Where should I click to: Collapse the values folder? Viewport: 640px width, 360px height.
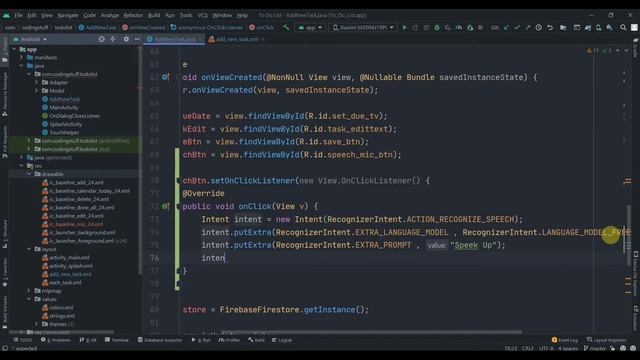[x=29, y=299]
